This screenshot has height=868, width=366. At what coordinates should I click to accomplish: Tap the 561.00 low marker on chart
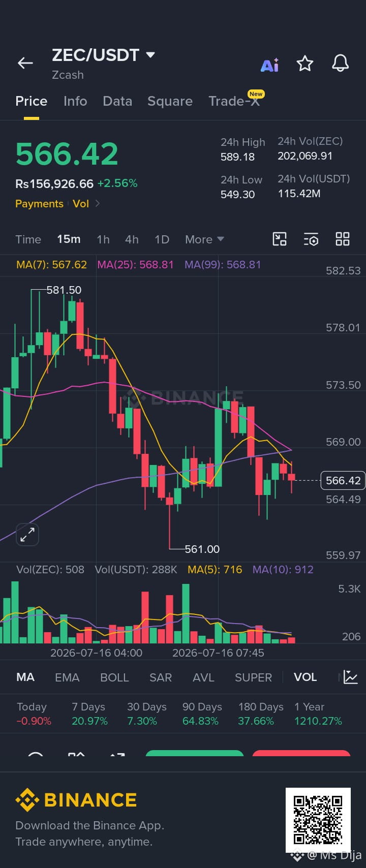pyautogui.click(x=202, y=549)
